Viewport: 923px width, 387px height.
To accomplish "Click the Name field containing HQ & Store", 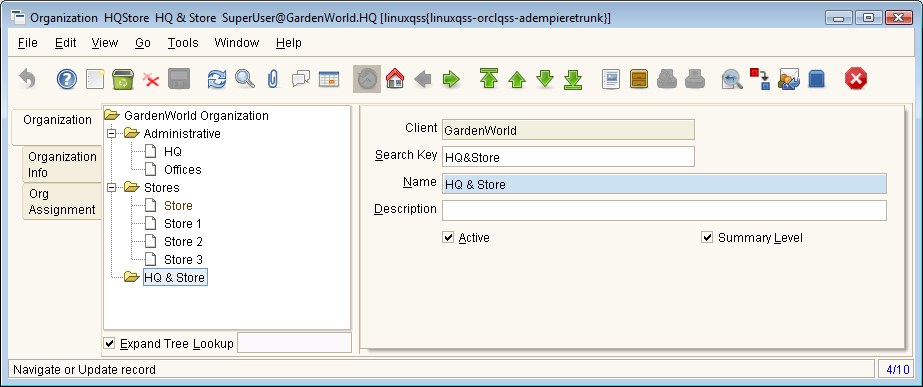I will [664, 184].
